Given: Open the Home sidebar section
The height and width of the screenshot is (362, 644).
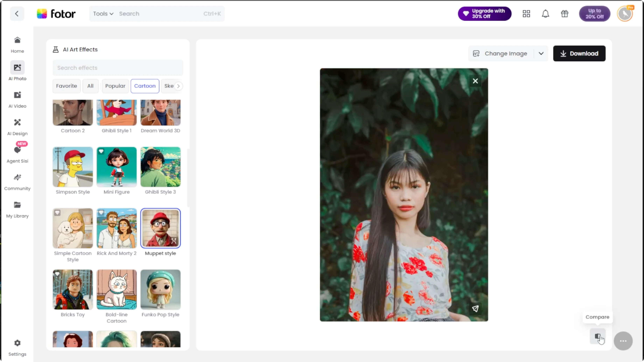Looking at the screenshot, I should point(17,45).
